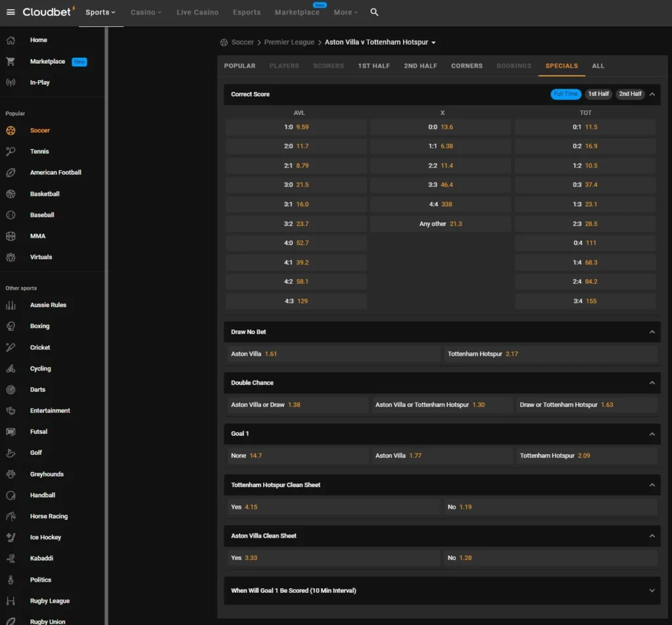Click the Futsal goal icon
This screenshot has height=625, width=672.
click(x=10, y=432)
